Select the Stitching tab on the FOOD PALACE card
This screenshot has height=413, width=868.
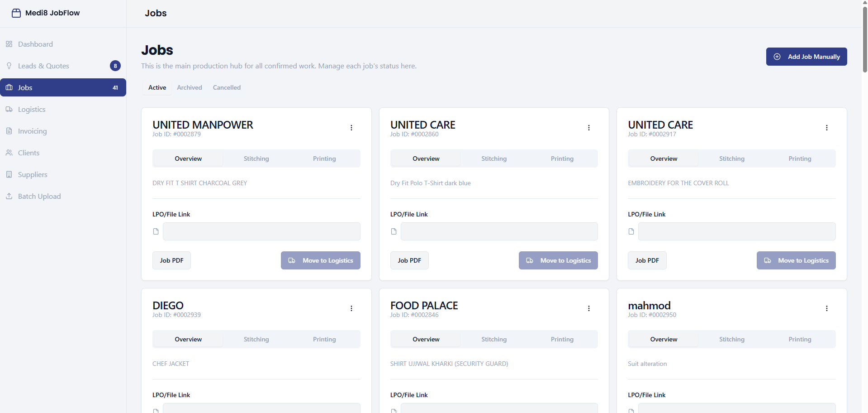pyautogui.click(x=494, y=339)
